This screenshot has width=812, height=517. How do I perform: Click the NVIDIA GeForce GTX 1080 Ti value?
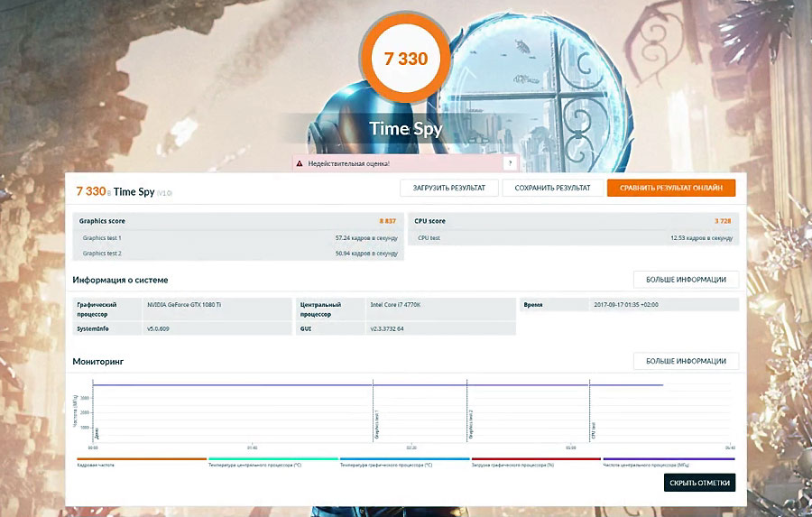[x=184, y=305]
